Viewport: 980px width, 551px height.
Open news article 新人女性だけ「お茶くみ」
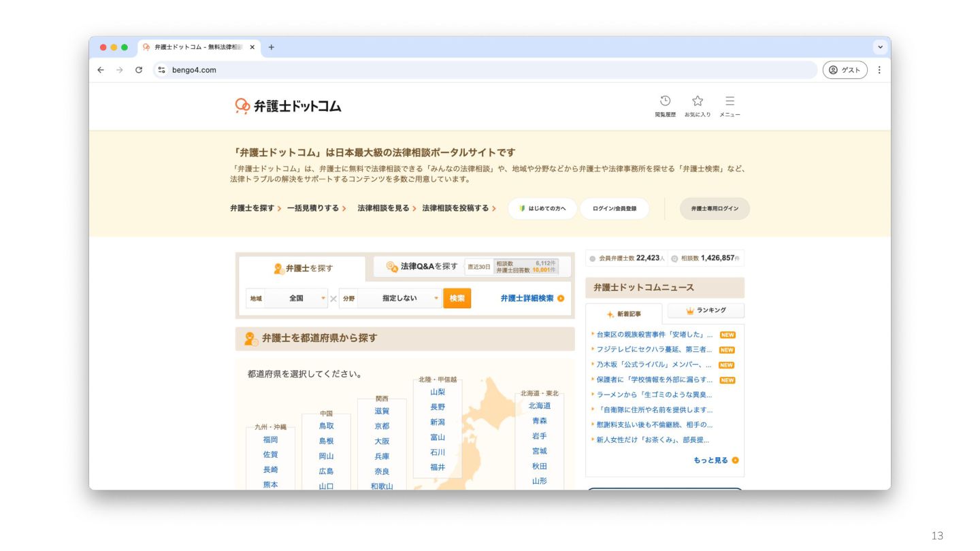point(653,439)
